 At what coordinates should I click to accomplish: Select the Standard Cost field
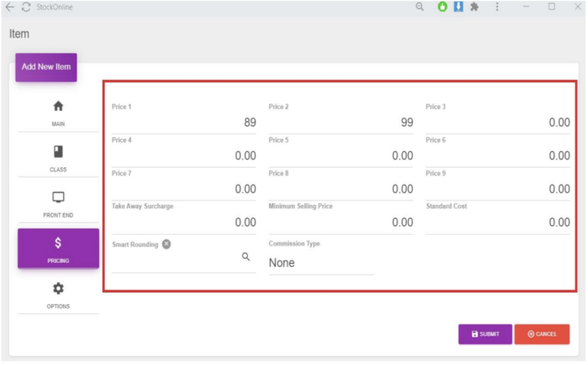click(497, 222)
